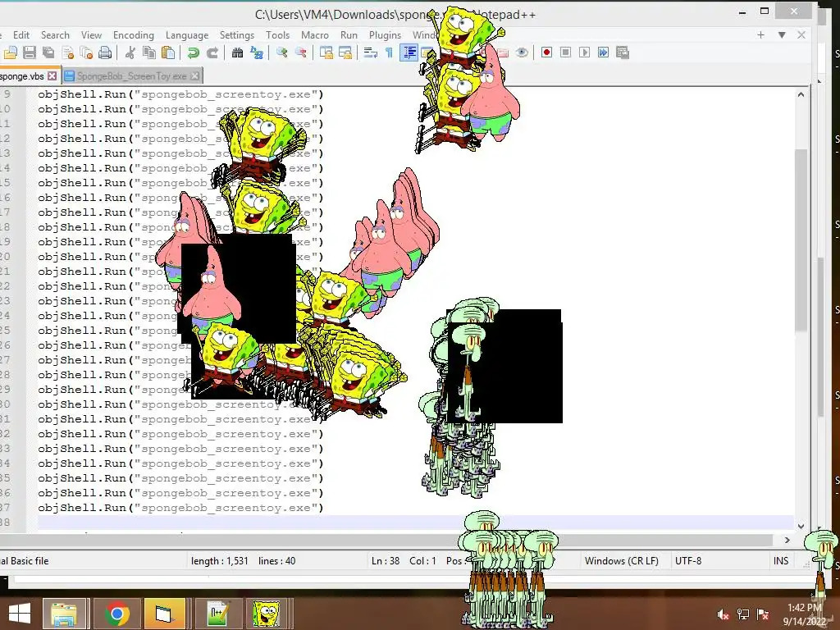Click the UTF-8 encoding status field

688,561
